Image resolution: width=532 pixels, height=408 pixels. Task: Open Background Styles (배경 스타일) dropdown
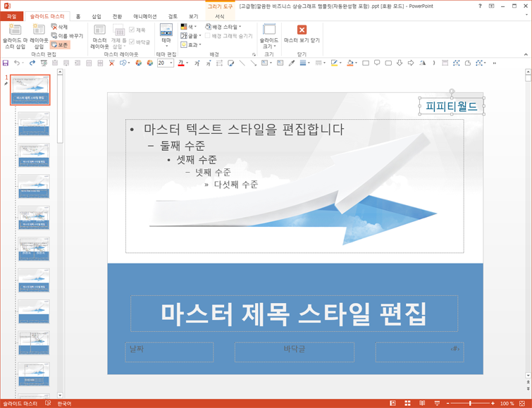point(223,27)
